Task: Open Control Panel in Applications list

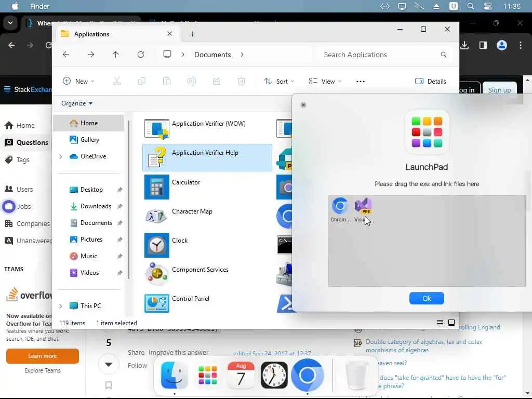Action: click(207, 303)
